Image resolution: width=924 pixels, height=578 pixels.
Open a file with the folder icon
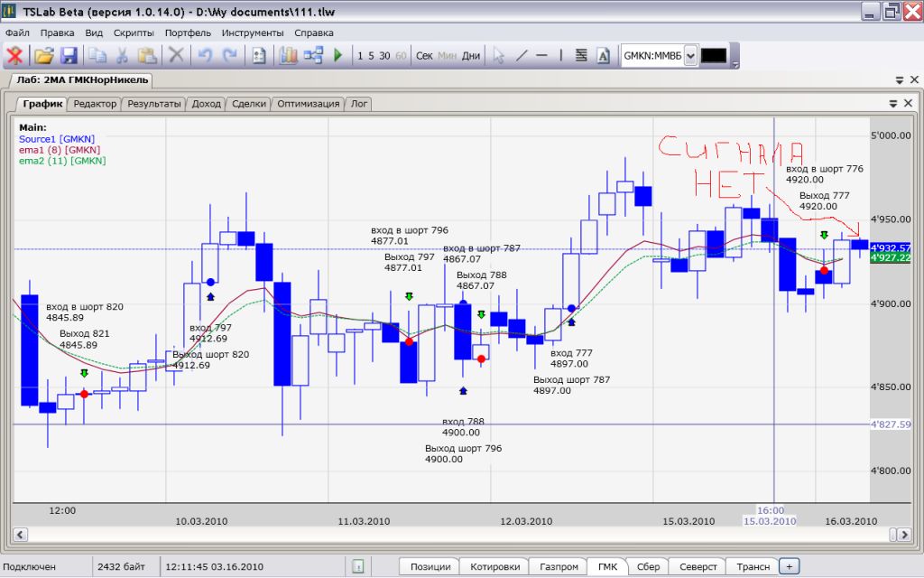coord(43,56)
